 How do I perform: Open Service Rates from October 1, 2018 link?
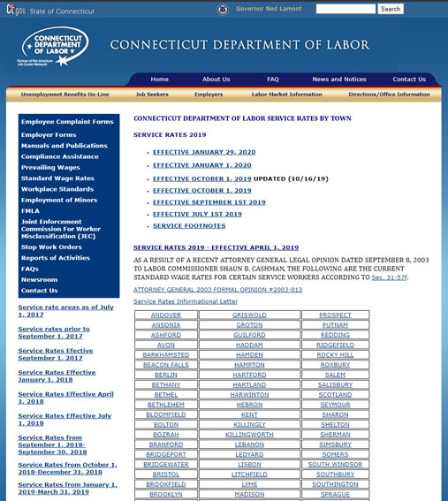click(x=67, y=468)
